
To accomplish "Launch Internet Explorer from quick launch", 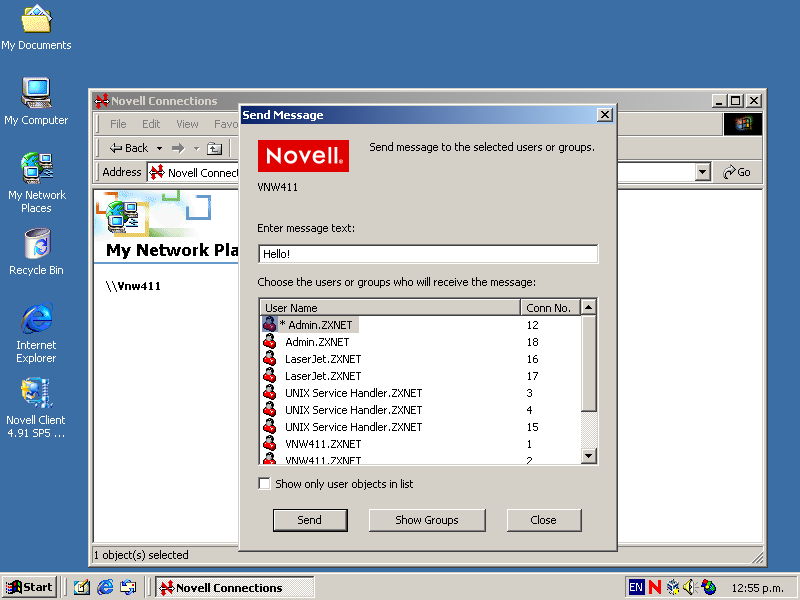I will point(105,588).
